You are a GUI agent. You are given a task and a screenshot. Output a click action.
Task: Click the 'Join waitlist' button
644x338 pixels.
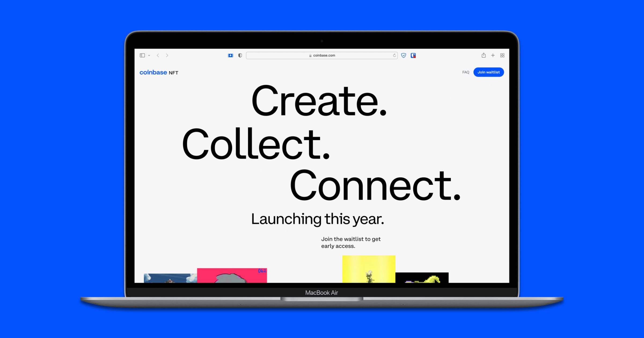489,72
